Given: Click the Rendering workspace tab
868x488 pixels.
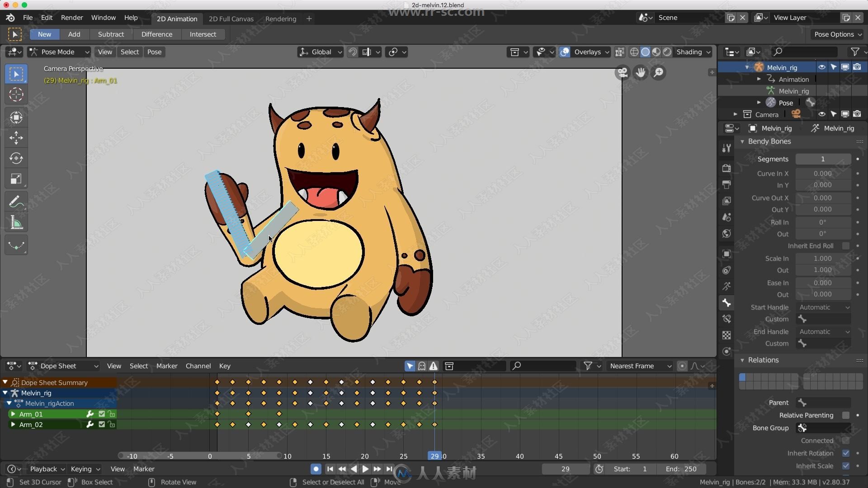Looking at the screenshot, I should coord(279,19).
